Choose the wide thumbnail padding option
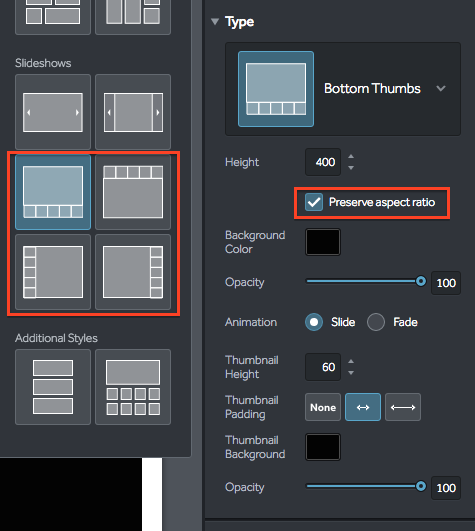 coord(403,407)
